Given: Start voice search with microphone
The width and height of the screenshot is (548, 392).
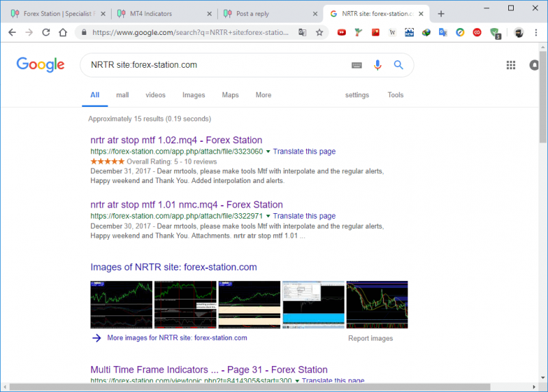Looking at the screenshot, I should click(x=377, y=65).
